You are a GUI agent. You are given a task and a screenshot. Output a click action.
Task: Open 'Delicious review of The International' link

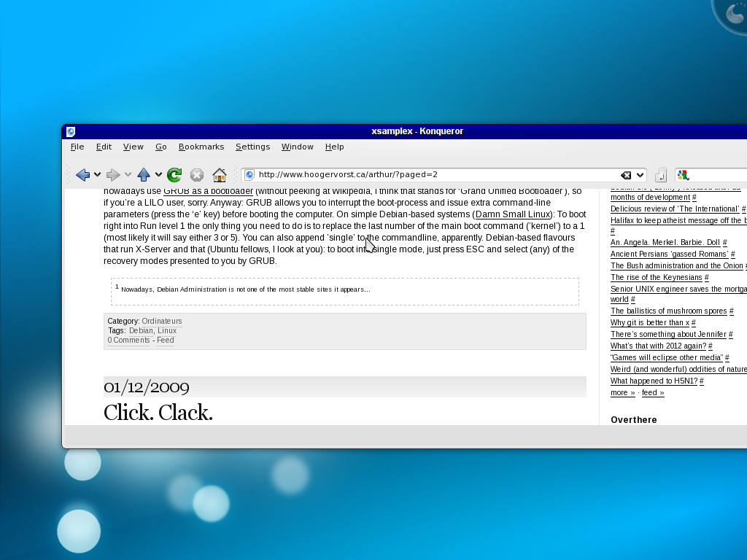(675, 209)
